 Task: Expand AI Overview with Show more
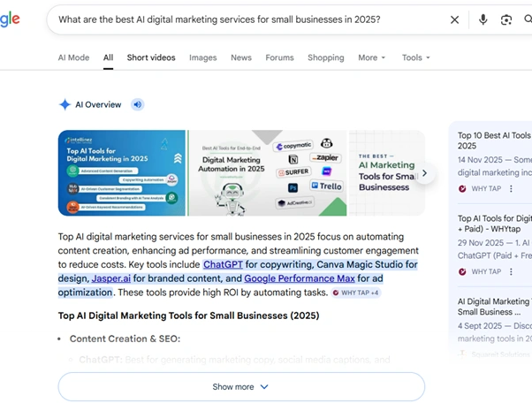pos(240,386)
